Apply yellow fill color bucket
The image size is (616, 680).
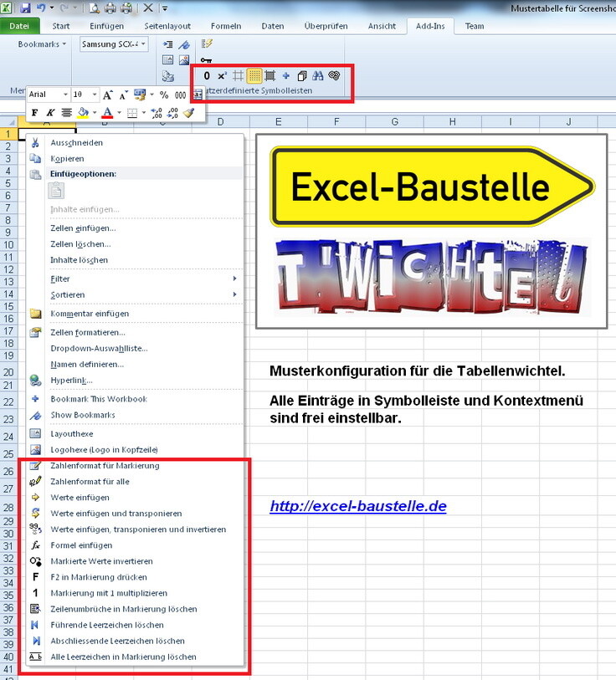[83, 113]
